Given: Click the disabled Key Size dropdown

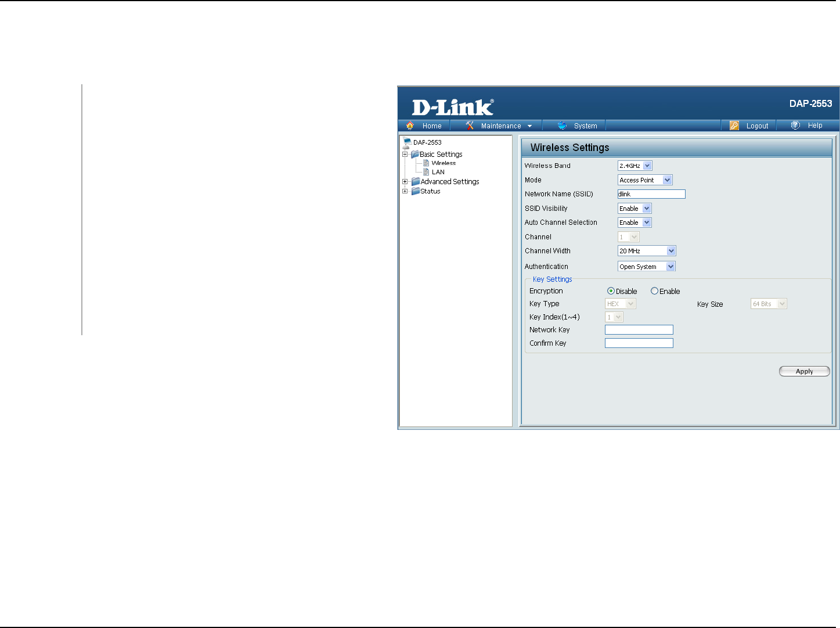Looking at the screenshot, I should coord(769,304).
